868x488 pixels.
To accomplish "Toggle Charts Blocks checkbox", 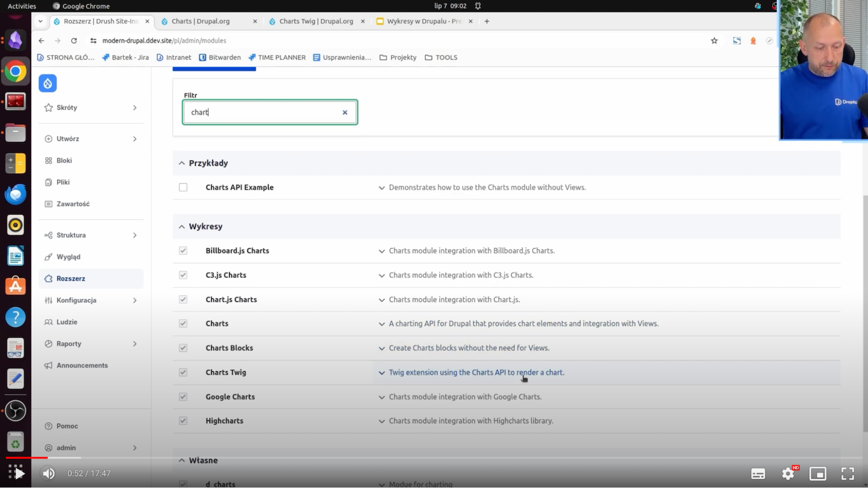I will click(x=183, y=348).
